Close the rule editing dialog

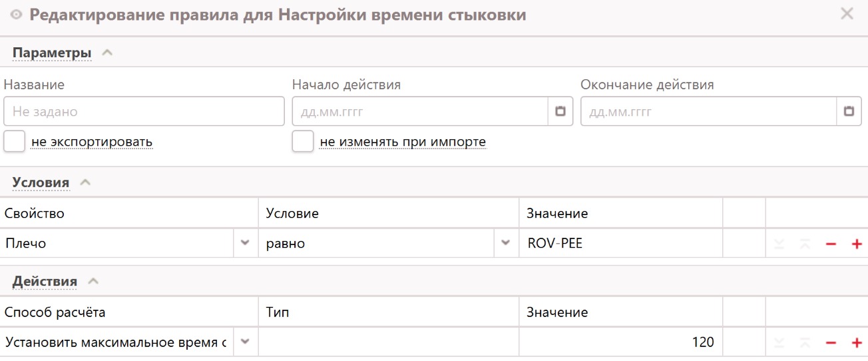(847, 14)
